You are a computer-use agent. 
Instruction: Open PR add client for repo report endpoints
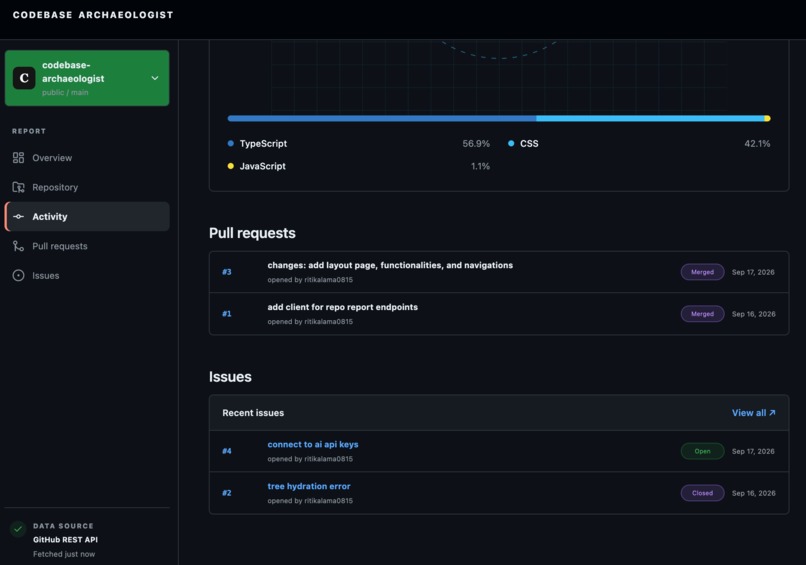pyautogui.click(x=343, y=307)
